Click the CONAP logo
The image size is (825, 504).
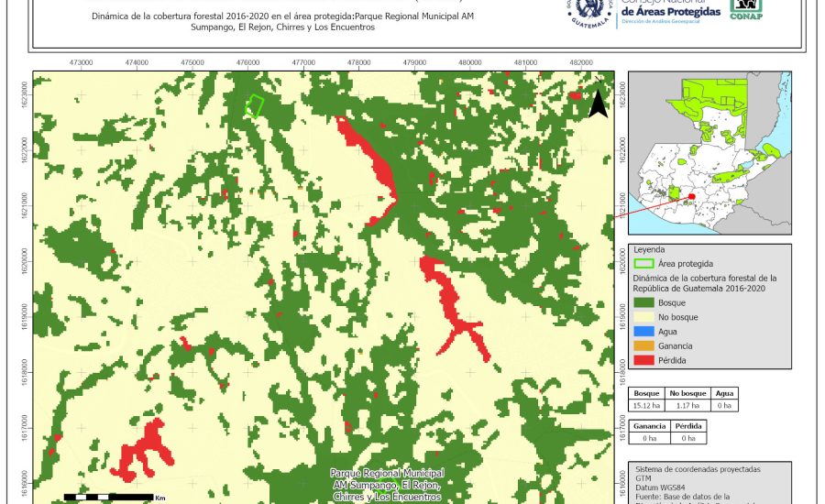[745, 8]
